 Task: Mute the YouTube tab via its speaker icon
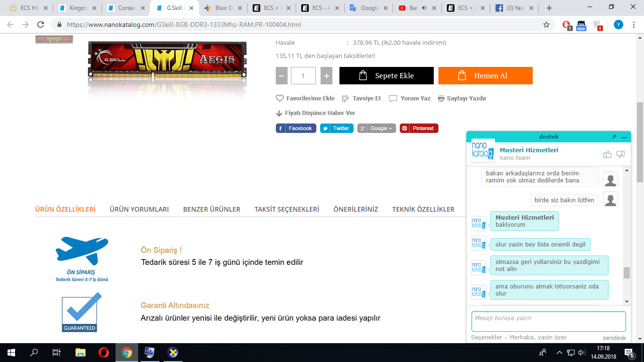(x=424, y=8)
